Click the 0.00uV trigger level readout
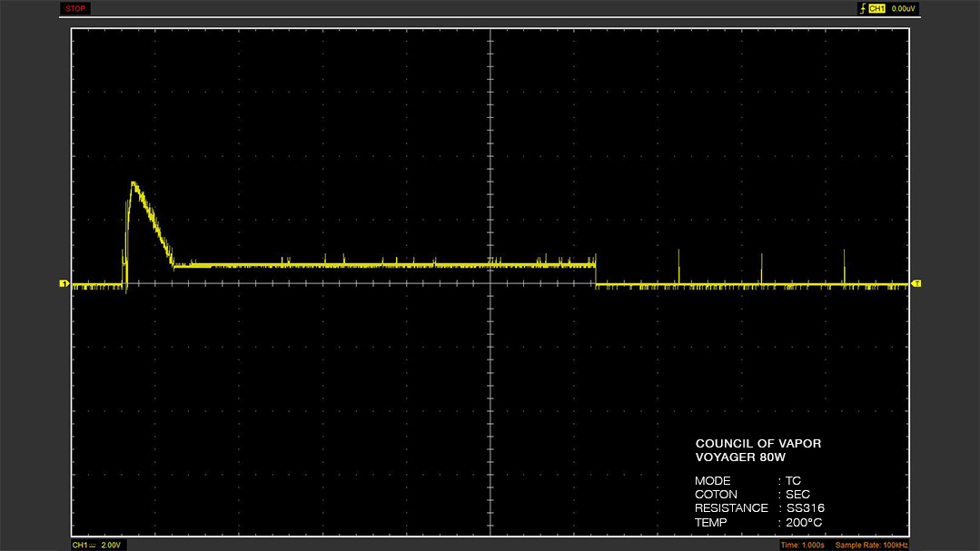This screenshot has height=551, width=980. point(903,8)
